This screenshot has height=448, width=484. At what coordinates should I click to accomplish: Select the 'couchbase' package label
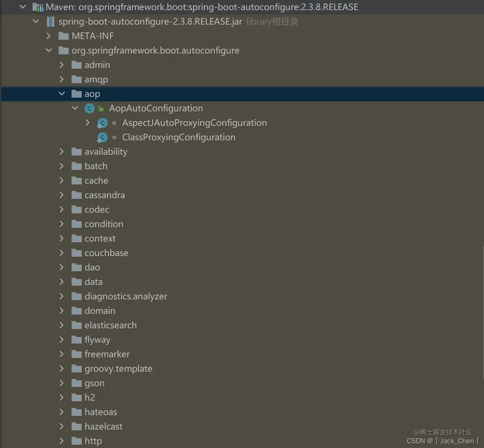106,253
